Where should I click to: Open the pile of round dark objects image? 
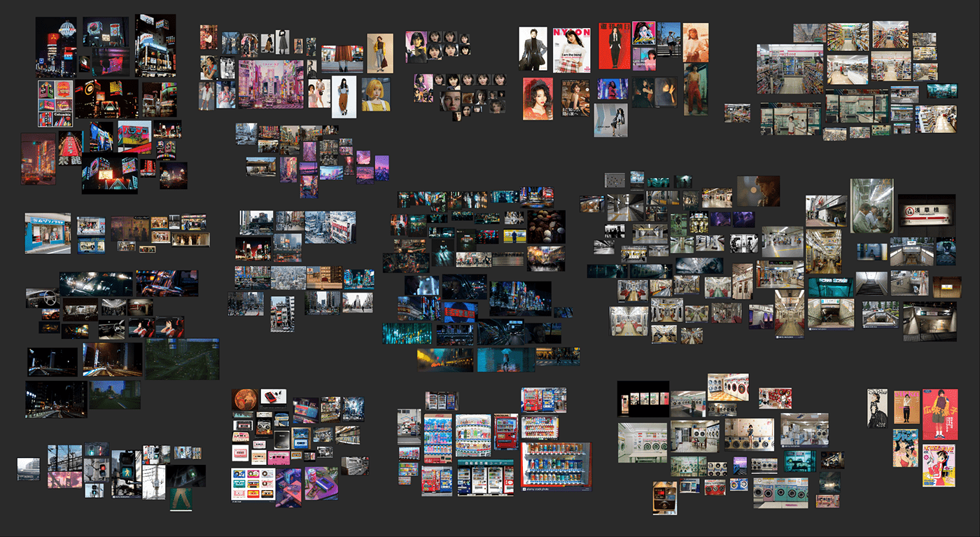pyautogui.click(x=545, y=227)
